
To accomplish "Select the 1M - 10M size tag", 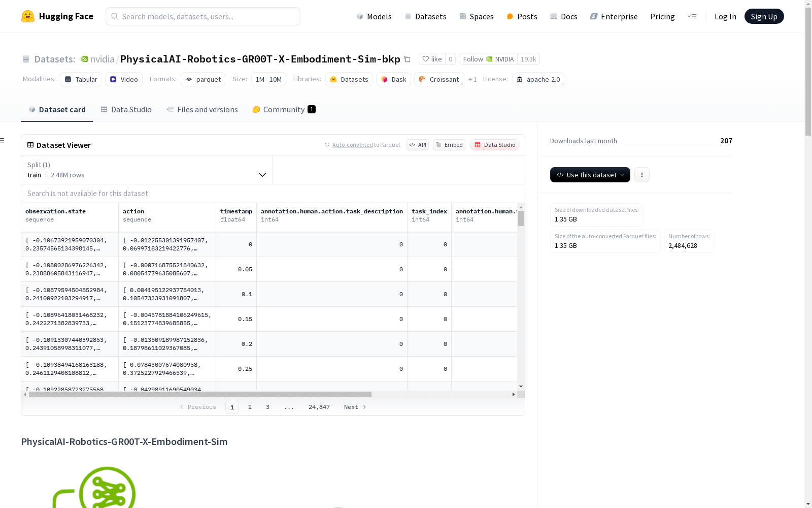I will click(268, 79).
